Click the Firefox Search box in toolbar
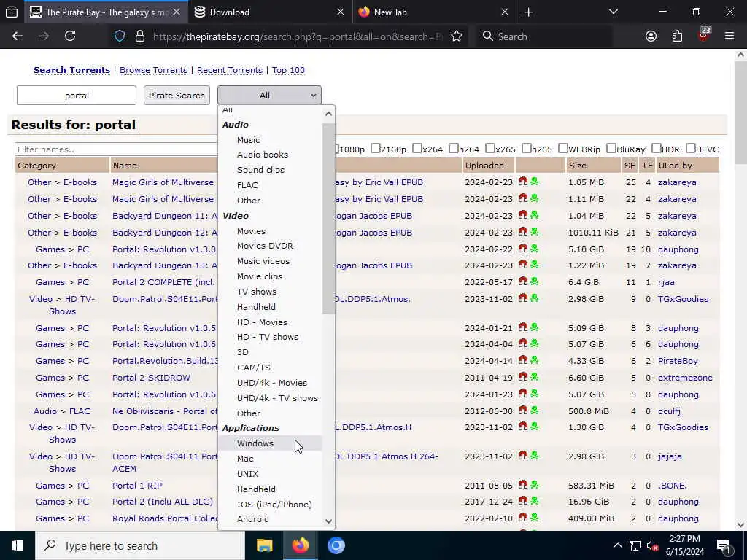Image resolution: width=747 pixels, height=560 pixels. (x=543, y=36)
